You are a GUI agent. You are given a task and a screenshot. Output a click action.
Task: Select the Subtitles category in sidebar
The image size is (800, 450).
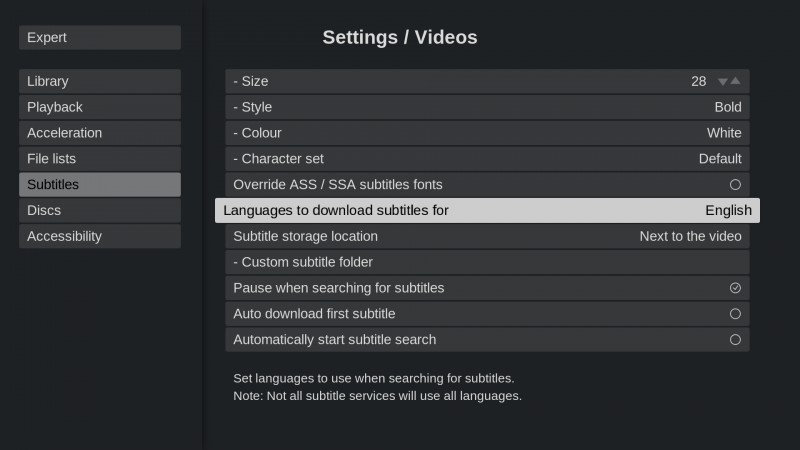pyautogui.click(x=100, y=185)
